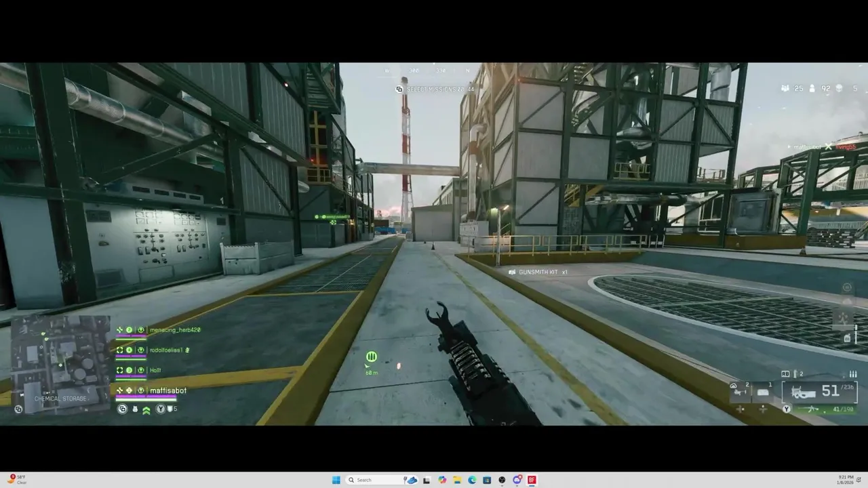This screenshot has width=868, height=488.
Task: Click squad member Hollt
Action: (155, 371)
